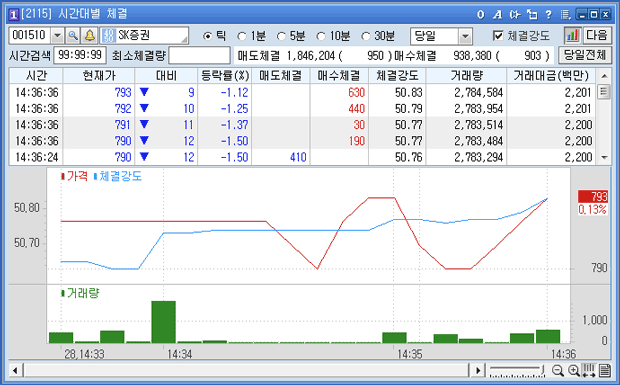Click the 등락률 value -1.37

click(x=234, y=125)
